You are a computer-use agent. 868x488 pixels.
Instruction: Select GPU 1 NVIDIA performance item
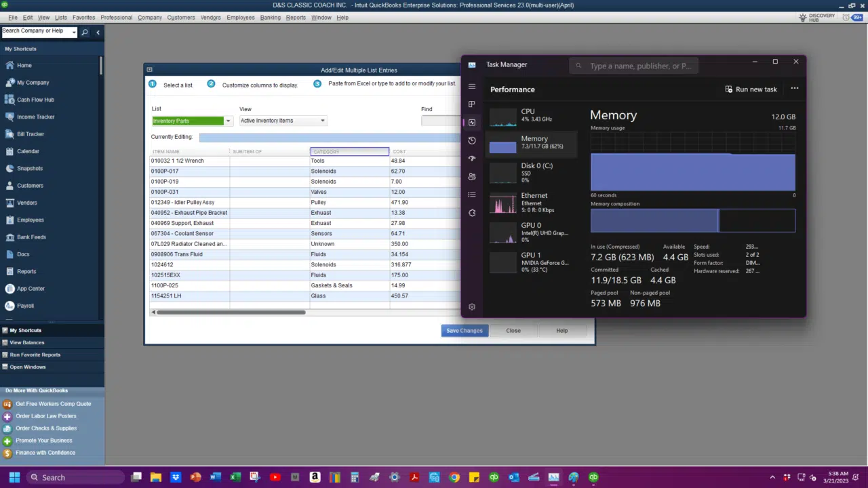coord(532,262)
